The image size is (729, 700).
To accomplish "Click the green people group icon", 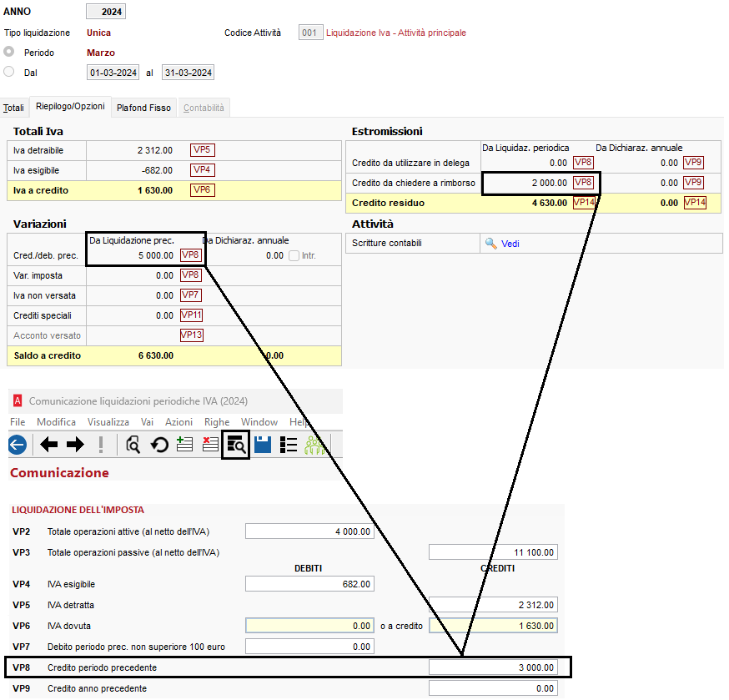I will 314,445.
